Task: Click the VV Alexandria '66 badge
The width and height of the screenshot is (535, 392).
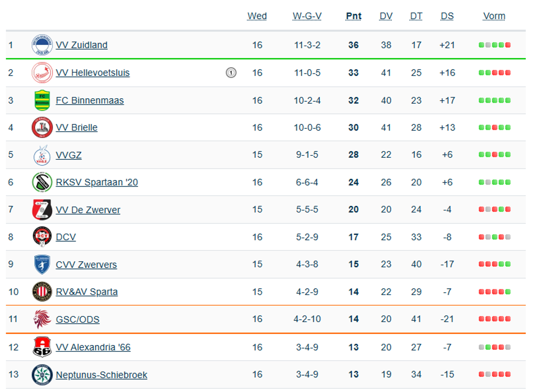Action: [42, 347]
